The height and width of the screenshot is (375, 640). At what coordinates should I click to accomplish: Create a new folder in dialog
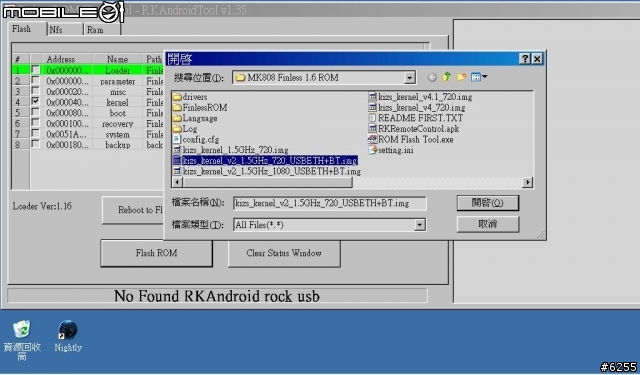tap(461, 77)
